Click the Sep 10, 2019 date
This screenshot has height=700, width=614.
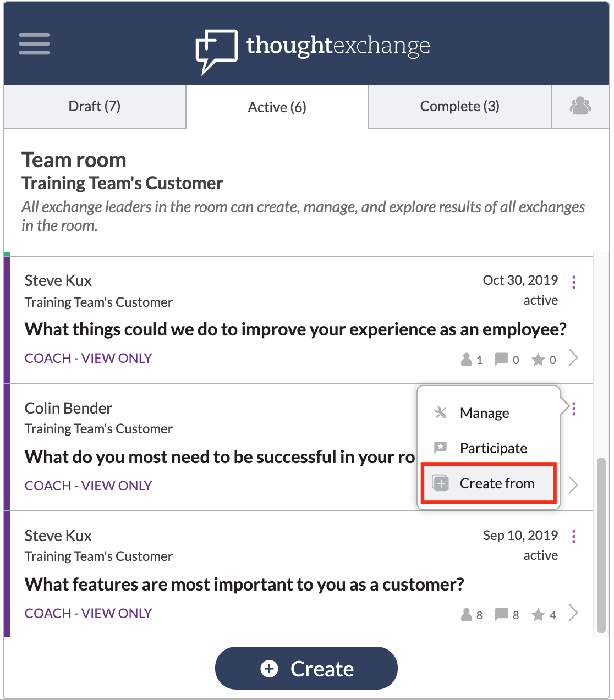click(x=520, y=536)
